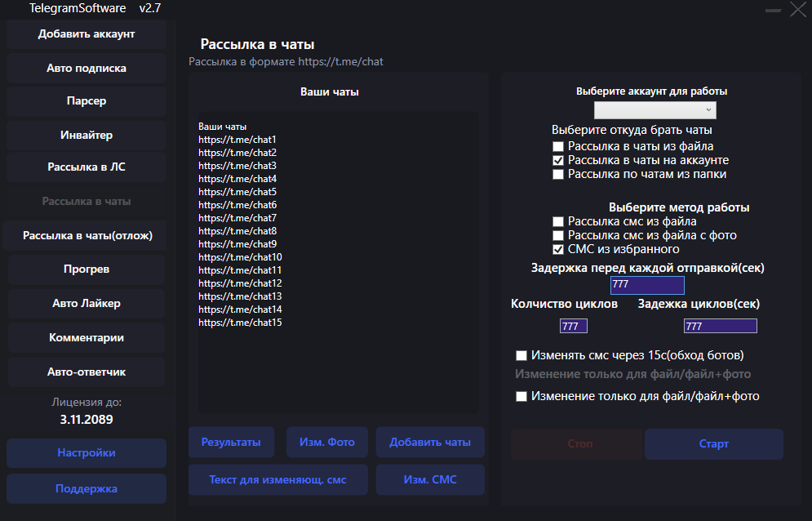
Task: Click Изм. Фото button
Action: tap(326, 443)
